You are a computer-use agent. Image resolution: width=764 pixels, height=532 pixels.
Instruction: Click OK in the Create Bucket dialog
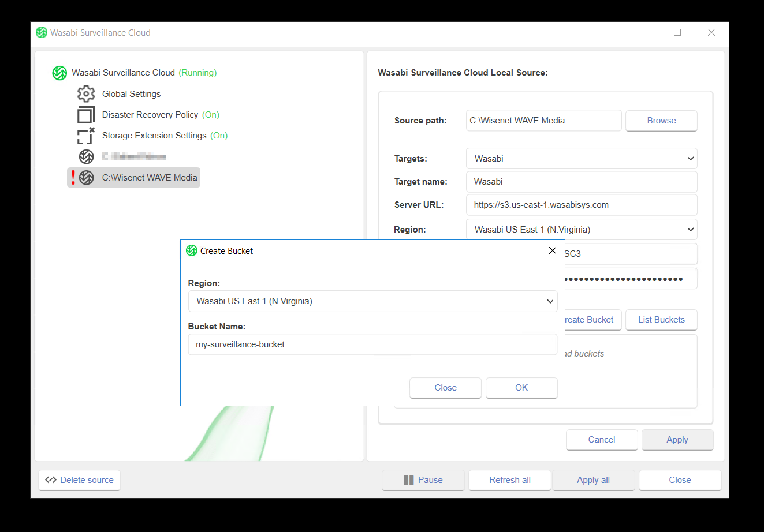[x=521, y=388]
